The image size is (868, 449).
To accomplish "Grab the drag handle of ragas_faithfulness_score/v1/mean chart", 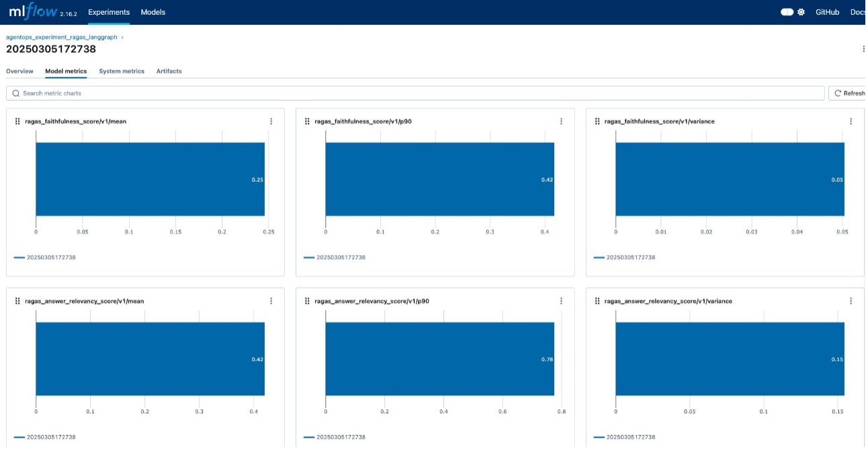I will (17, 121).
